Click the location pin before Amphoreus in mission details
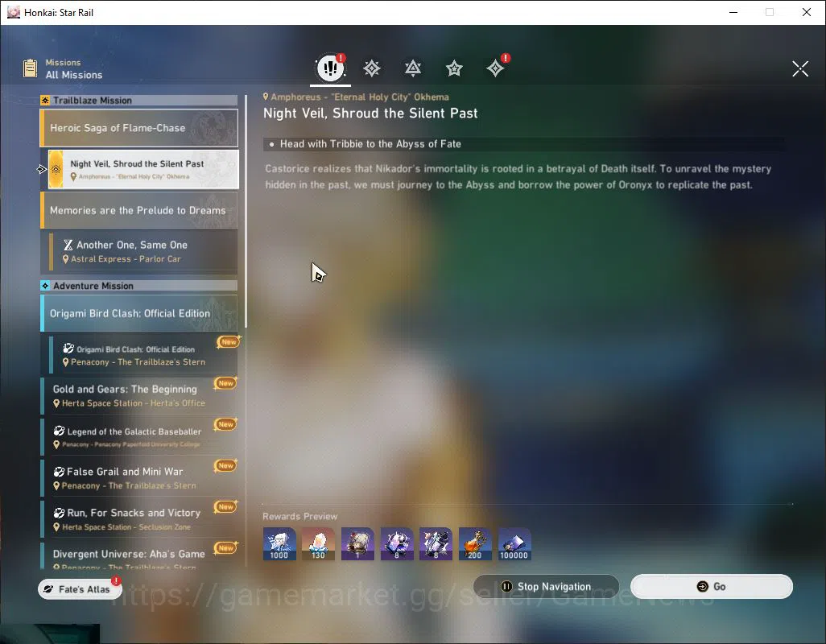The height and width of the screenshot is (644, 826). point(266,97)
